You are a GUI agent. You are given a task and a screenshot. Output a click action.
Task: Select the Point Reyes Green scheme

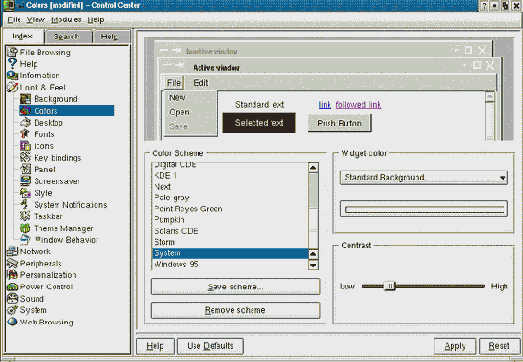[x=230, y=209]
